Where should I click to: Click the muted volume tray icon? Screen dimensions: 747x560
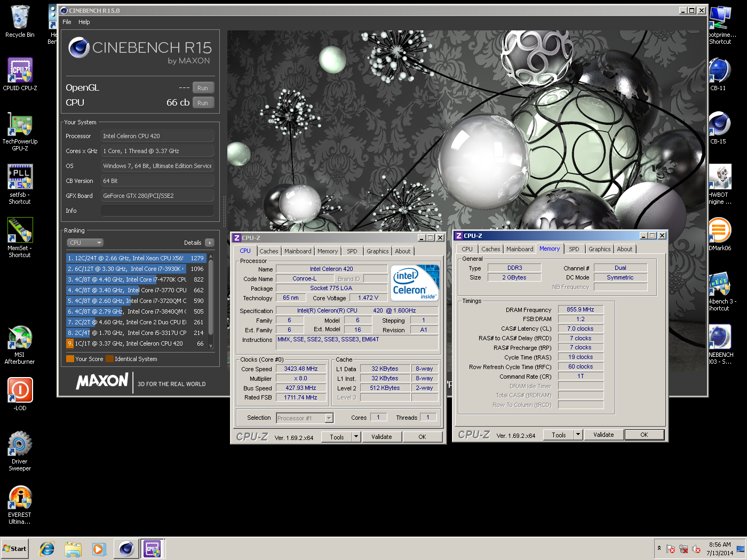(696, 549)
